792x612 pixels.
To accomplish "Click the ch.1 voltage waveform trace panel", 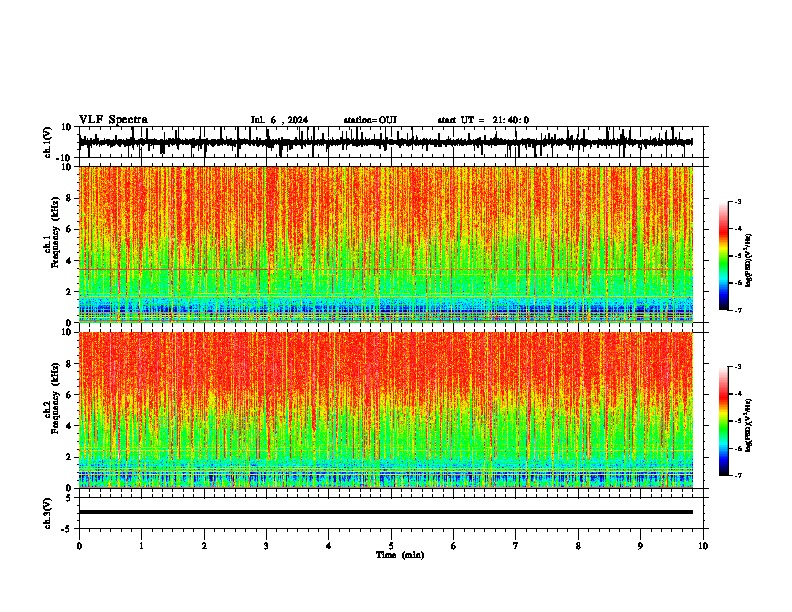I will click(x=391, y=142).
